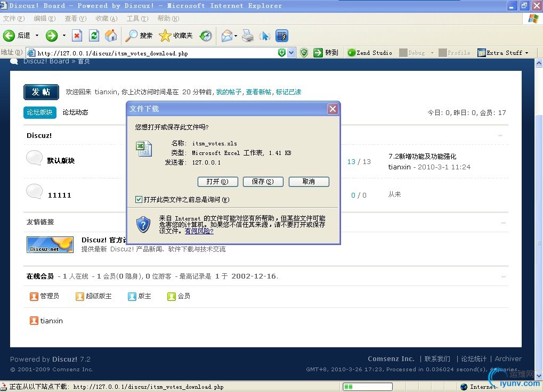Open the 文件(F) menu

click(x=13, y=18)
